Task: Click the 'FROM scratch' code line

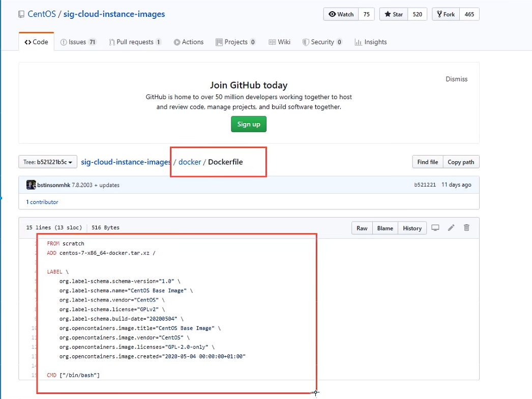Action: point(66,243)
